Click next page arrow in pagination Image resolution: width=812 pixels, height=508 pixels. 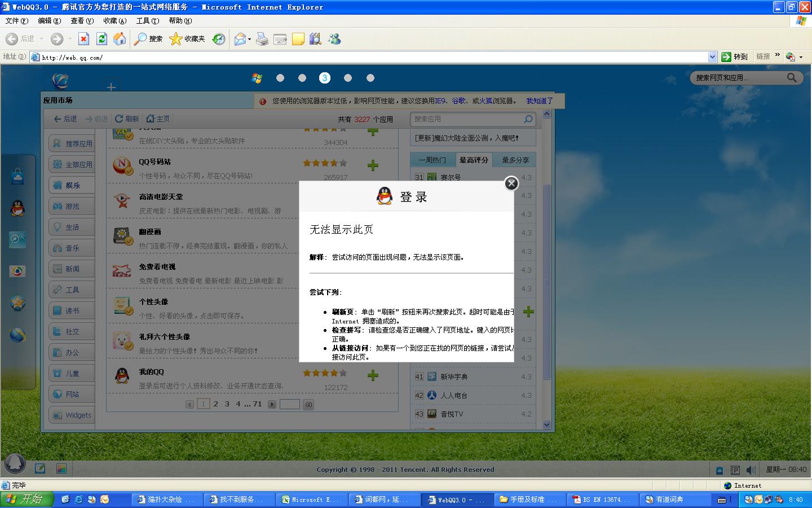[272, 404]
